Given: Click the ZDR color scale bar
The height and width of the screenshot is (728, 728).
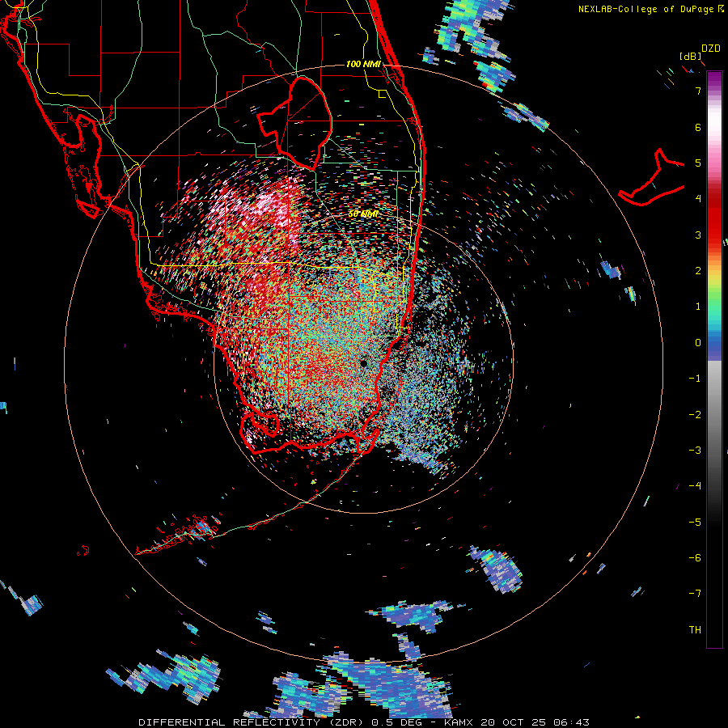Looking at the screenshot, I should [x=714, y=359].
